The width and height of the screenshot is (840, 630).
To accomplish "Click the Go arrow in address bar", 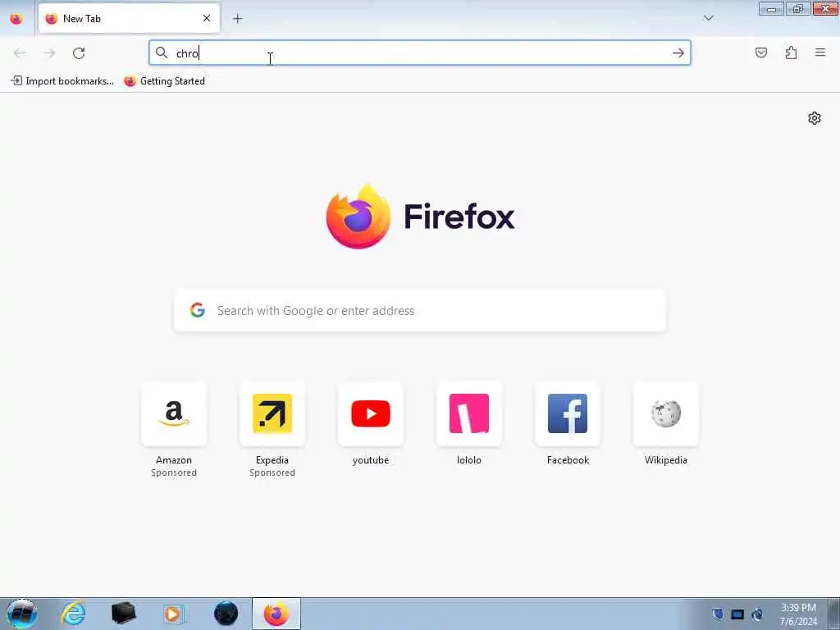I will [x=678, y=53].
